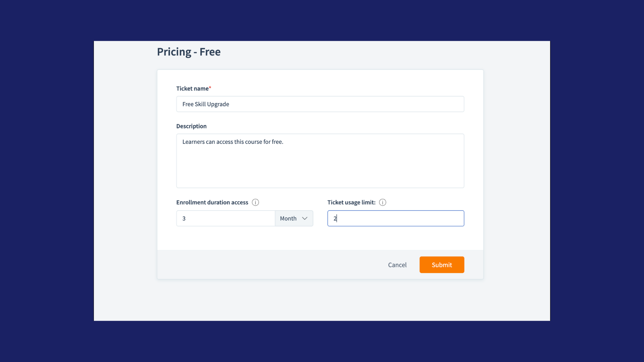
Task: Click the info icon beside Enrollment duration access
Action: (x=255, y=202)
